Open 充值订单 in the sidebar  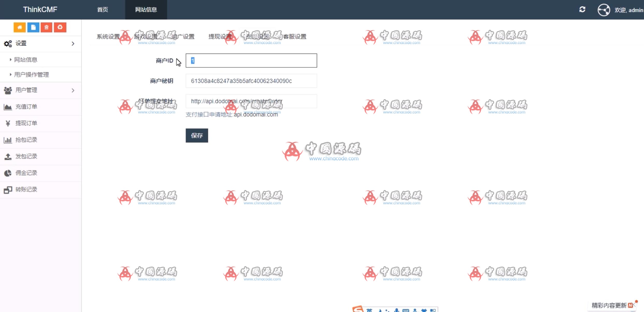(x=41, y=107)
